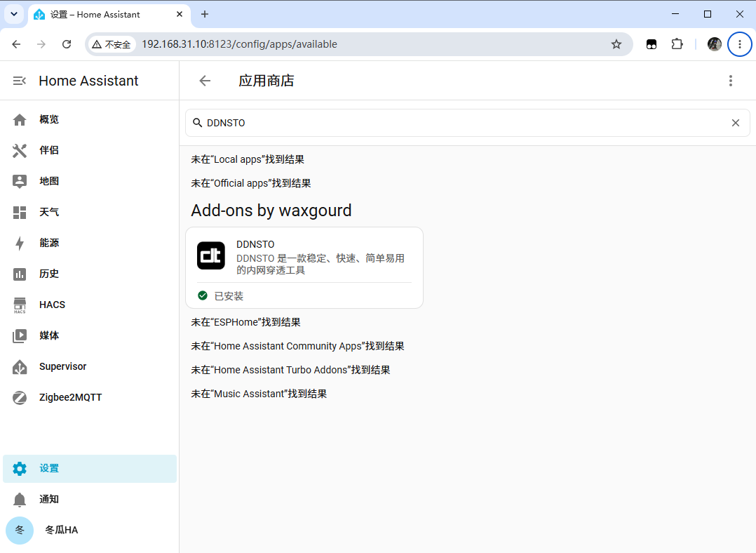
Task: Open the 媒体 media play icon
Action: tap(20, 336)
